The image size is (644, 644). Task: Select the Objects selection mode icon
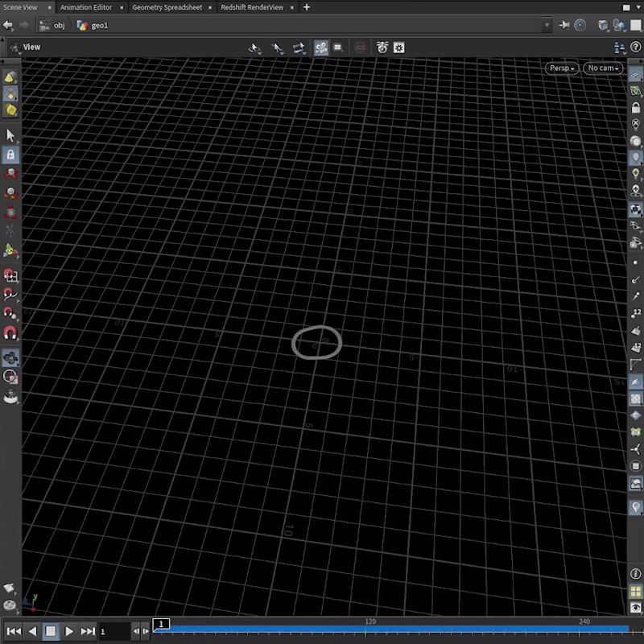10,77
